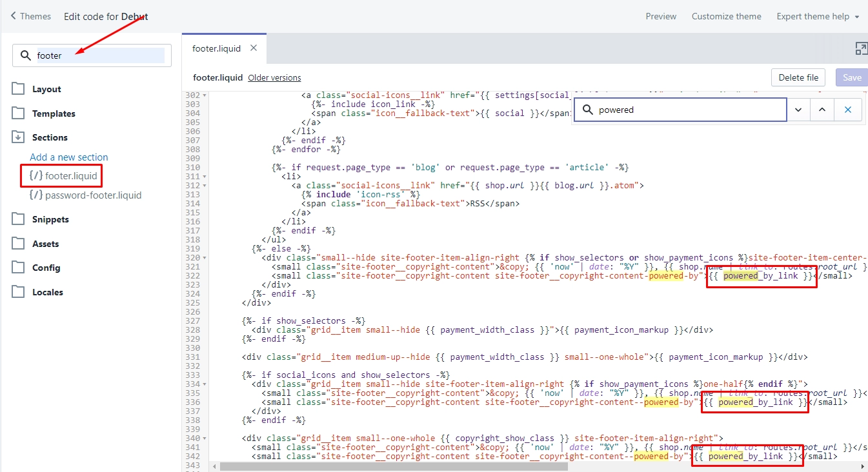Click the editor search magnifier icon
Screen dimensions: 868x472
(x=587, y=110)
